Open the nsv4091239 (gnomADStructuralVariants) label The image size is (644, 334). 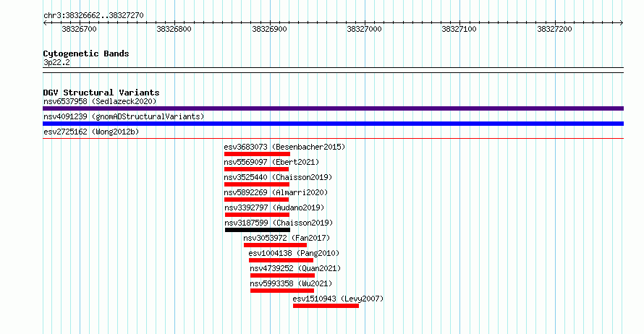(124, 116)
